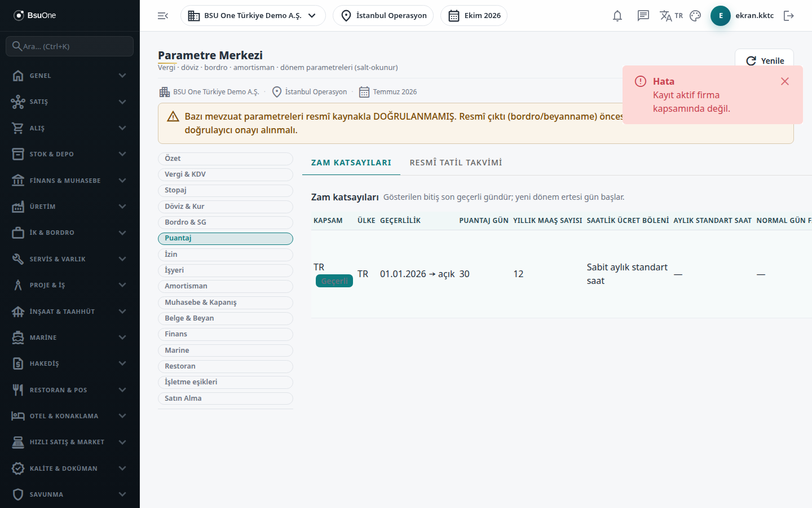Open the Satış module icon

(x=18, y=102)
